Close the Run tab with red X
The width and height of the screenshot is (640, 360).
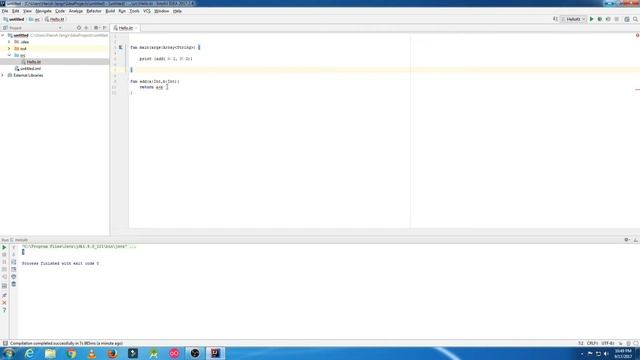tap(4, 303)
